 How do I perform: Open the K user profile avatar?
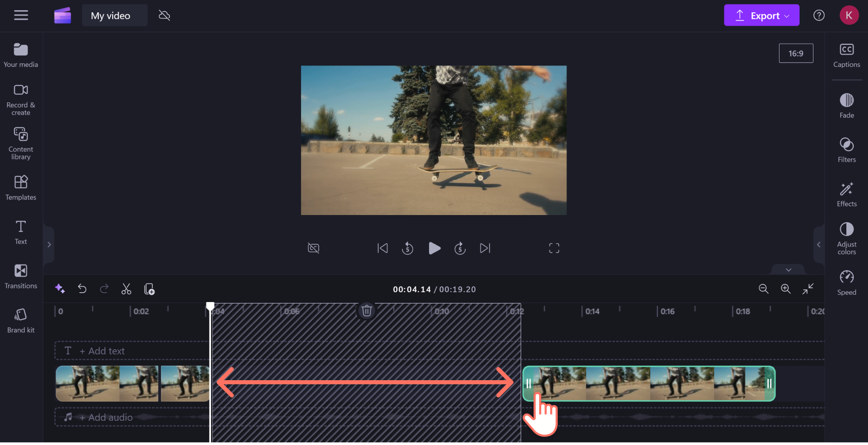[x=849, y=15]
